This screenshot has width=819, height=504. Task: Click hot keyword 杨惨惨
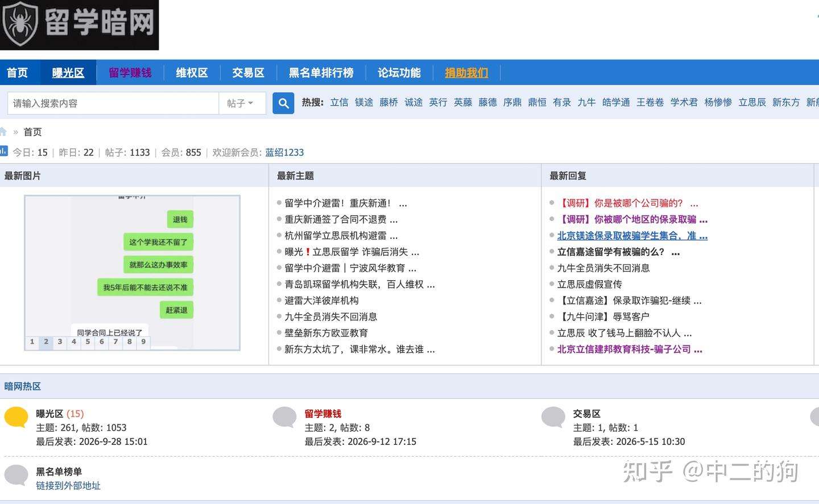click(x=718, y=102)
